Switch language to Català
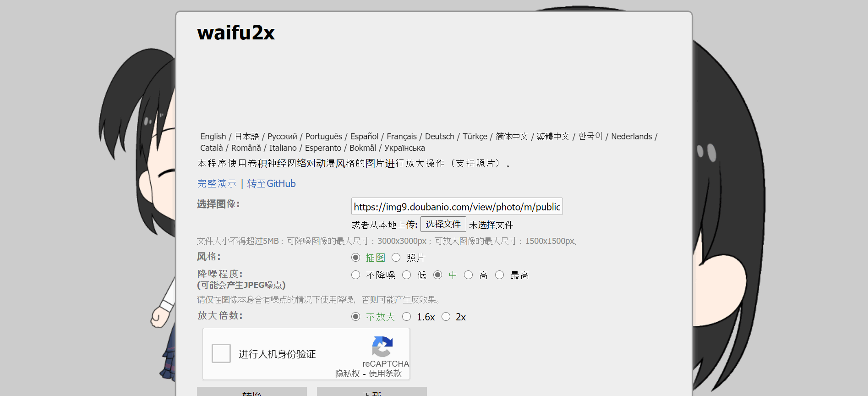 pyautogui.click(x=212, y=148)
